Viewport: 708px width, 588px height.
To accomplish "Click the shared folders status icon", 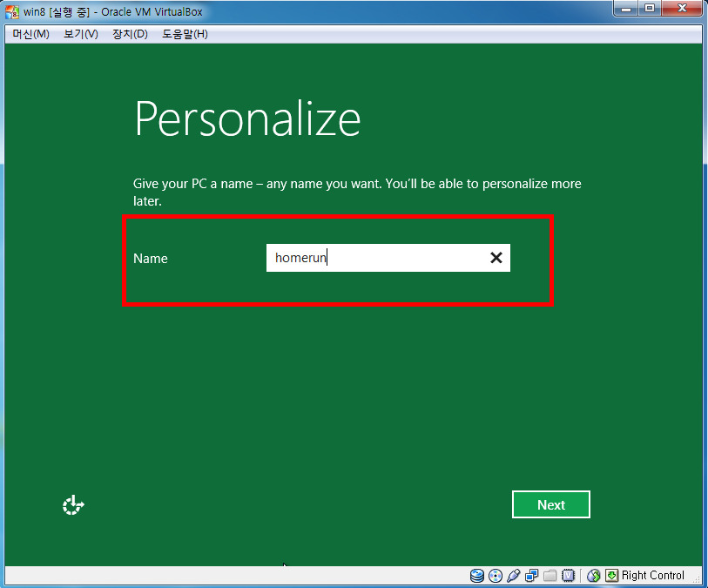I will (550, 576).
